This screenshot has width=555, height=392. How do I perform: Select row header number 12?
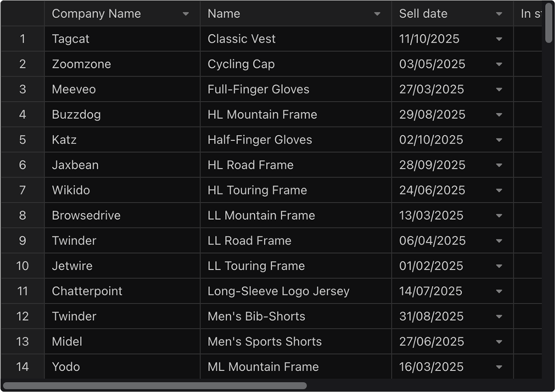tap(23, 316)
